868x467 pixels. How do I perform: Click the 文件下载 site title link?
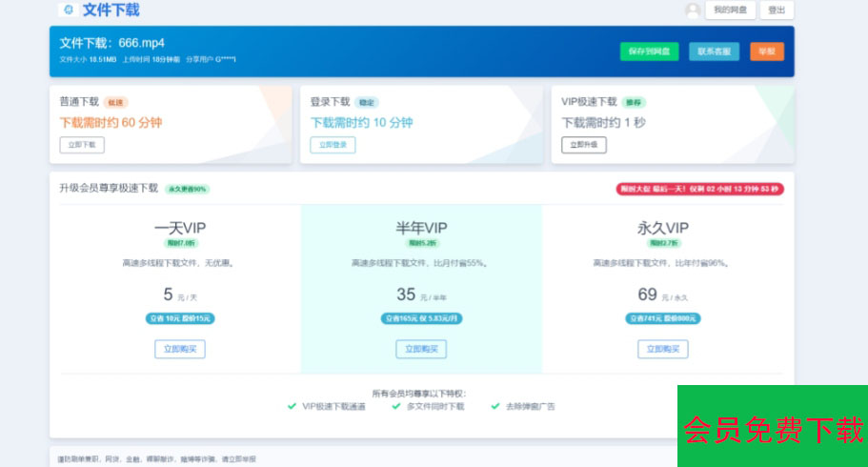[x=111, y=10]
